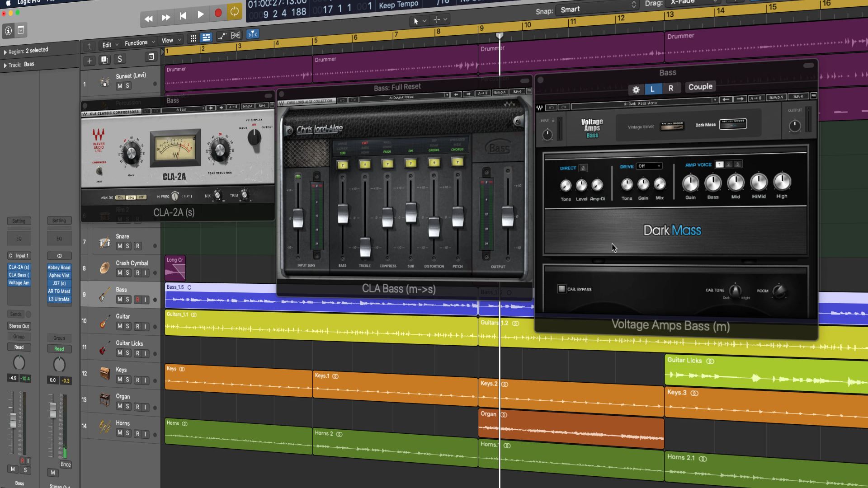
Task: Open the L3 UltraMa insert slot
Action: [59, 299]
